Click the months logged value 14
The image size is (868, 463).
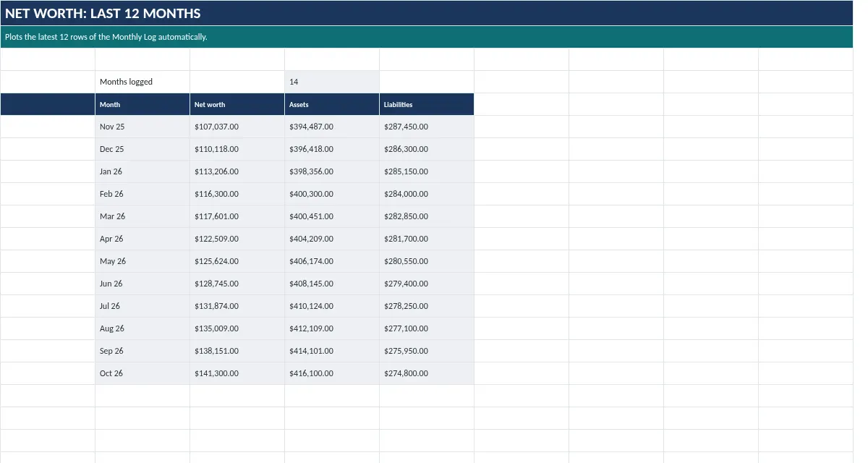pyautogui.click(x=332, y=82)
